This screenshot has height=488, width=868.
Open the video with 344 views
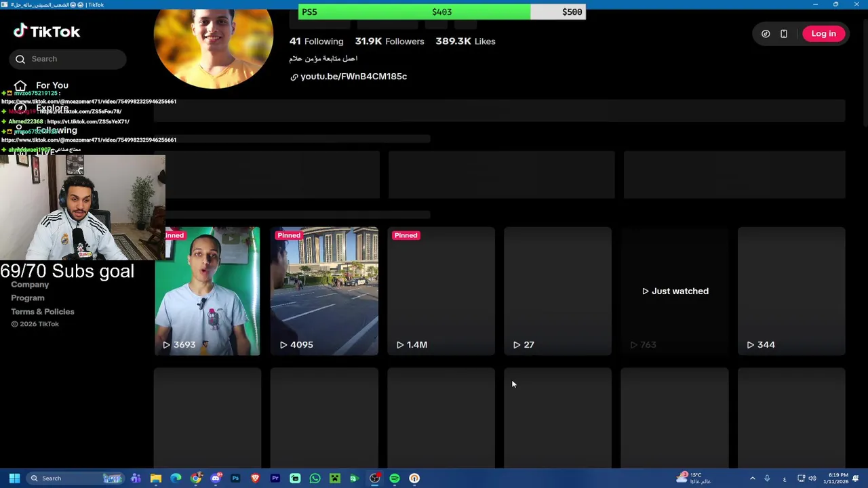(x=791, y=291)
